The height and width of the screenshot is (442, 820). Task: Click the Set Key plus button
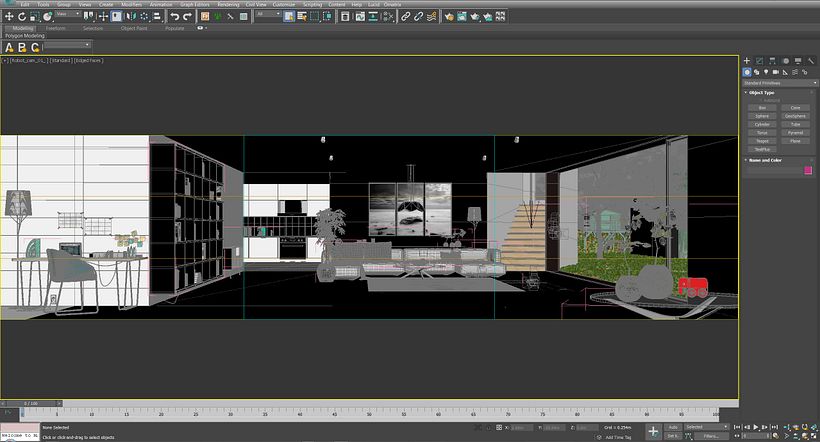pos(653,430)
